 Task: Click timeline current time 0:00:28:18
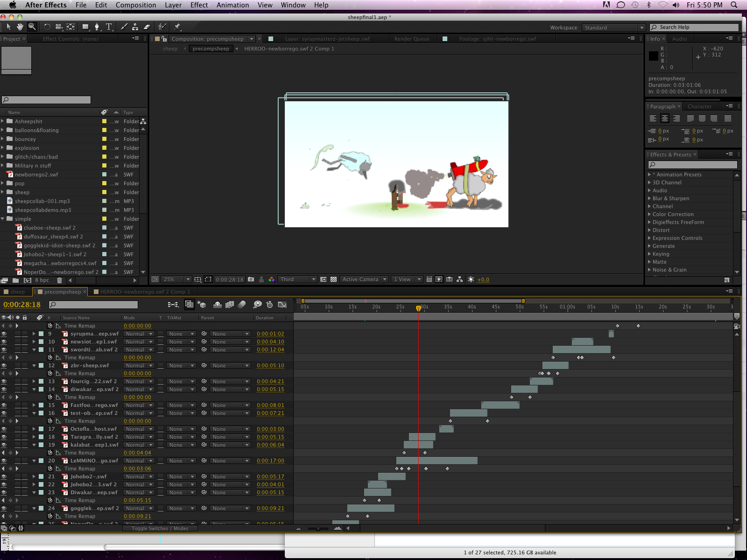point(22,305)
